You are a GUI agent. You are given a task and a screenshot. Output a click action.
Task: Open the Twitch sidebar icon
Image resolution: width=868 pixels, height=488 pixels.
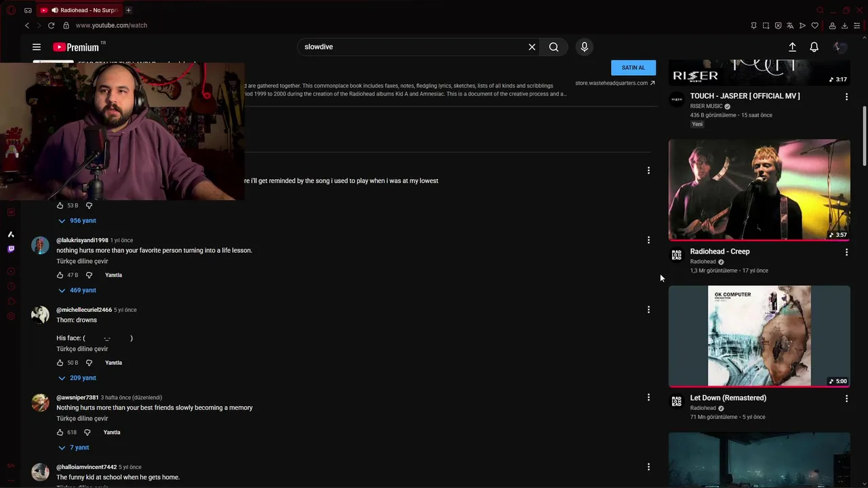pos(11,249)
